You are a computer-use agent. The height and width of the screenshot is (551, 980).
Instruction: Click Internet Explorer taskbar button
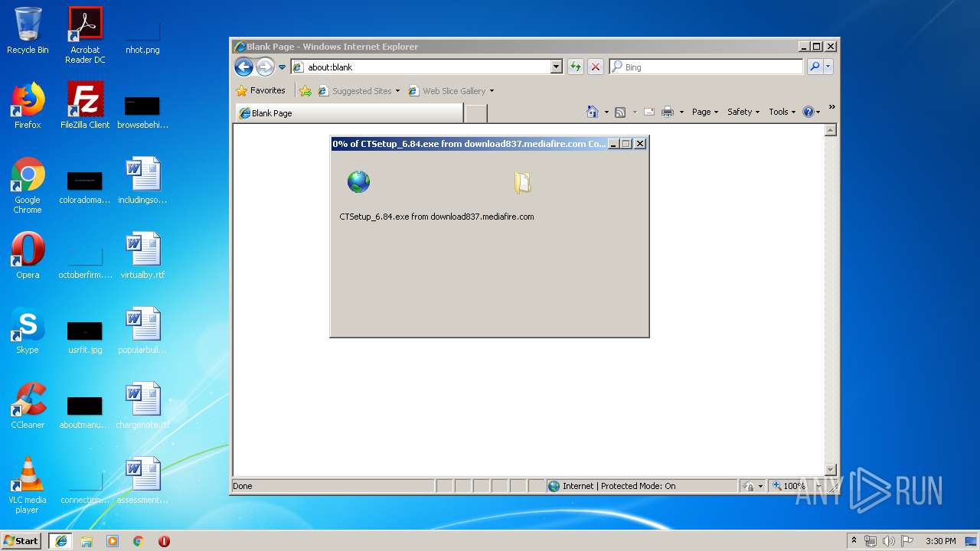[x=61, y=540]
